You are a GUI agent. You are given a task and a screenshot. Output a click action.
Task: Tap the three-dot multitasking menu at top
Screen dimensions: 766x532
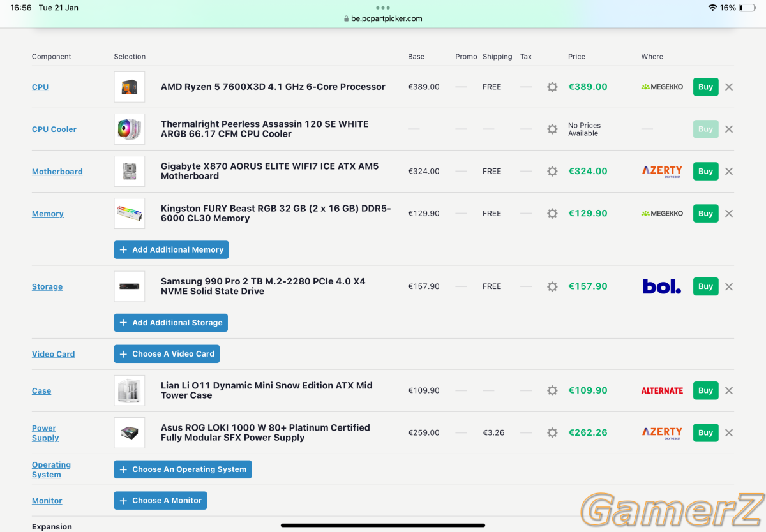(383, 8)
